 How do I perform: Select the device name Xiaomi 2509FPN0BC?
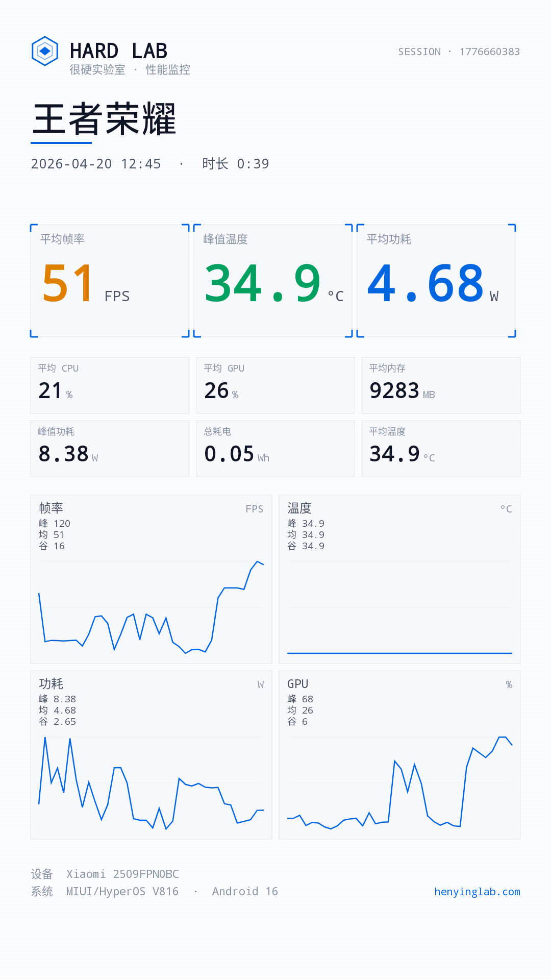point(122,874)
